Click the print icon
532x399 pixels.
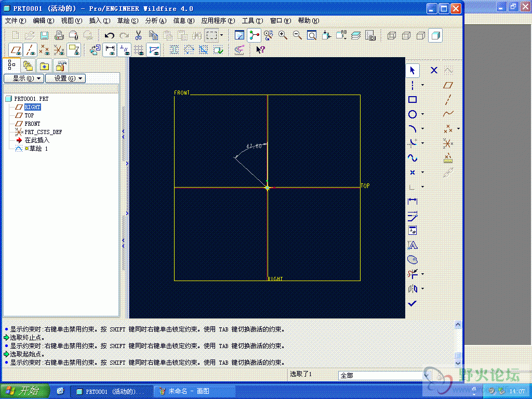(59, 35)
